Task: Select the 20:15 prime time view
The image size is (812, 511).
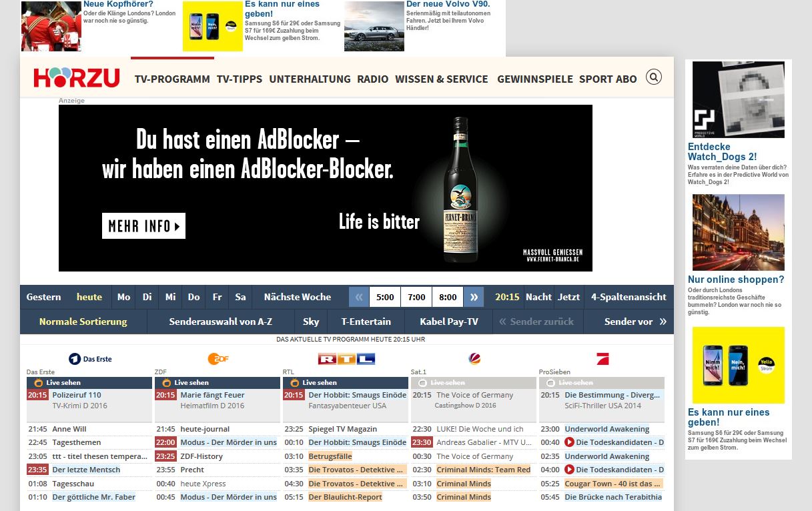Action: point(506,297)
